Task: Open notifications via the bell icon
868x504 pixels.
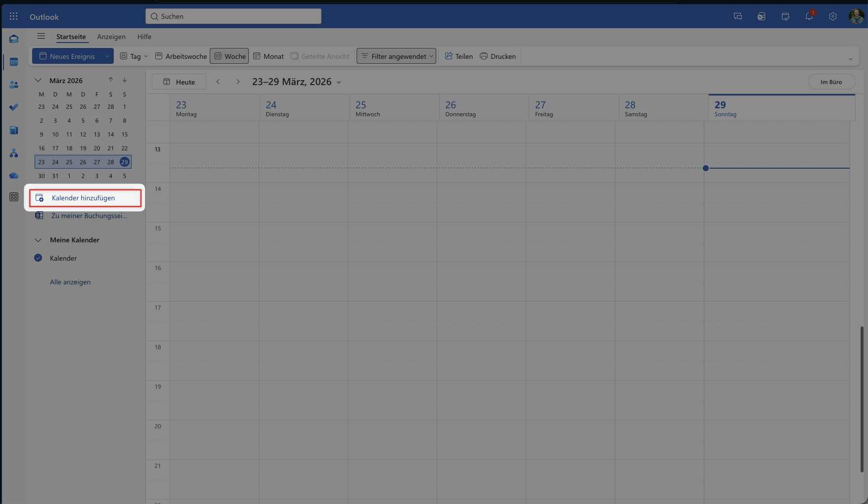Action: point(809,16)
